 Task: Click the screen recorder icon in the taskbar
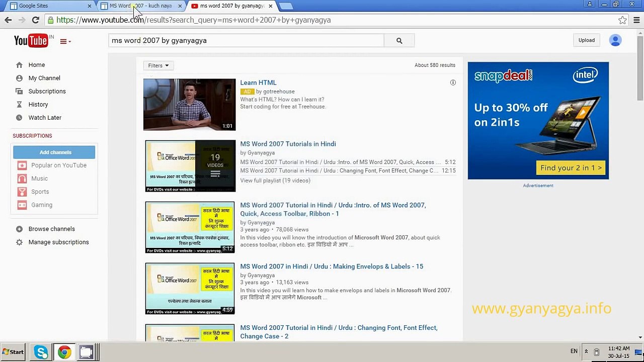point(86,352)
